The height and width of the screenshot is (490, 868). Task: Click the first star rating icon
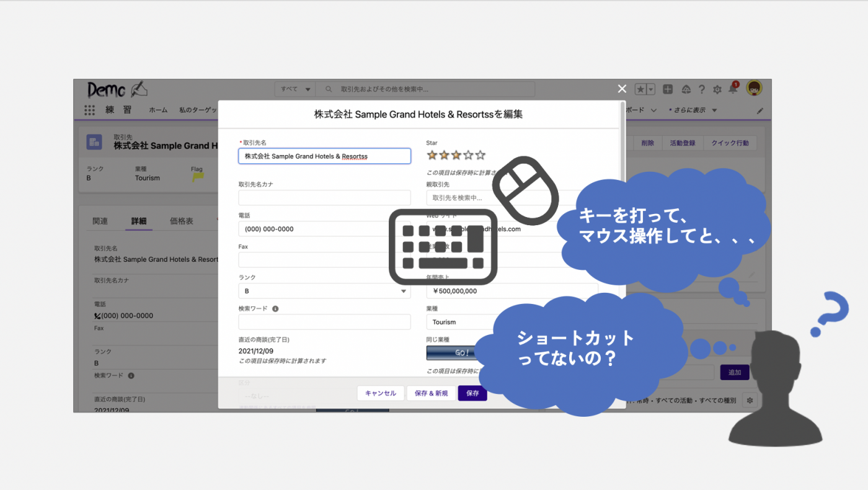[432, 155]
